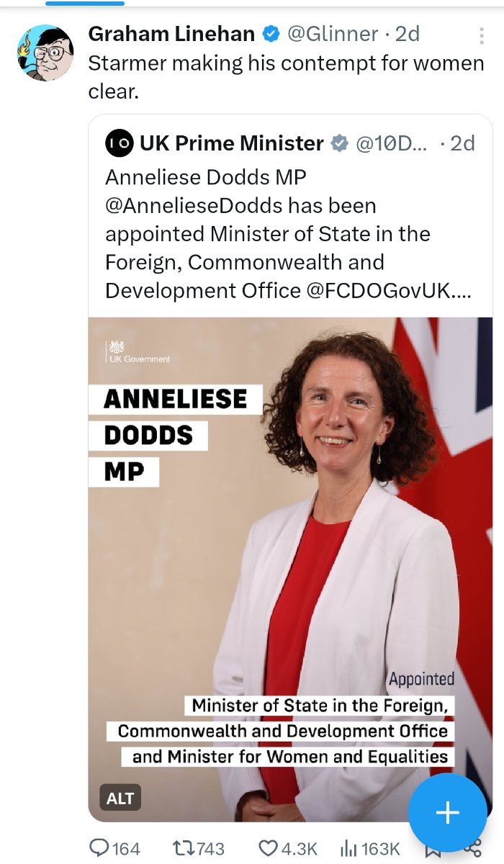Screen dimensions: 504x864
Task: Show image description via ALT badge
Action: pos(120,798)
